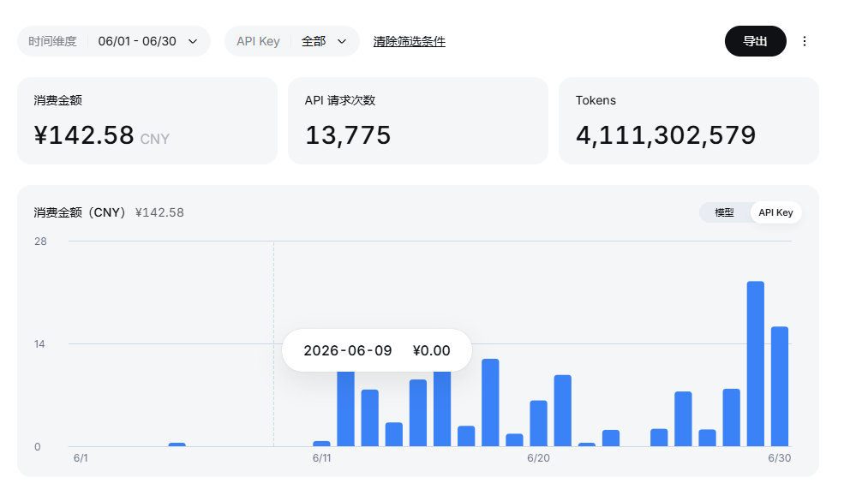Screen dimensions: 868x495
Task: Select the Tokens 4,111,302,579 card
Action: click(689, 121)
